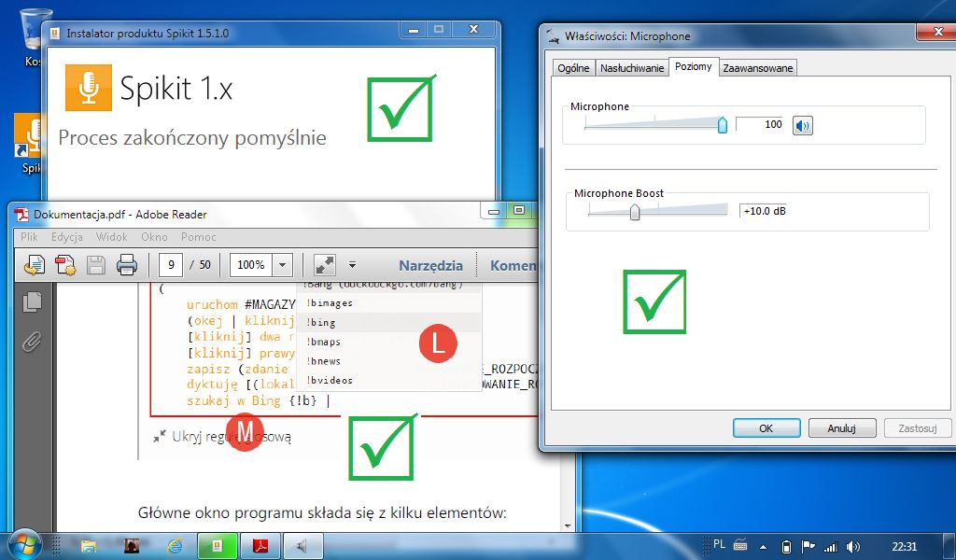
Task: Switch to the sound settings taskbar button
Action: pyautogui.click(x=303, y=545)
